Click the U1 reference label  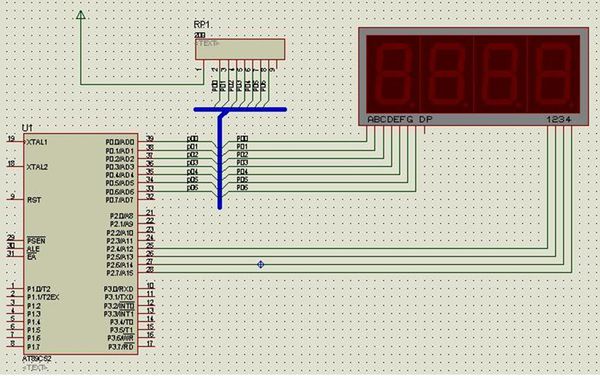(27, 128)
